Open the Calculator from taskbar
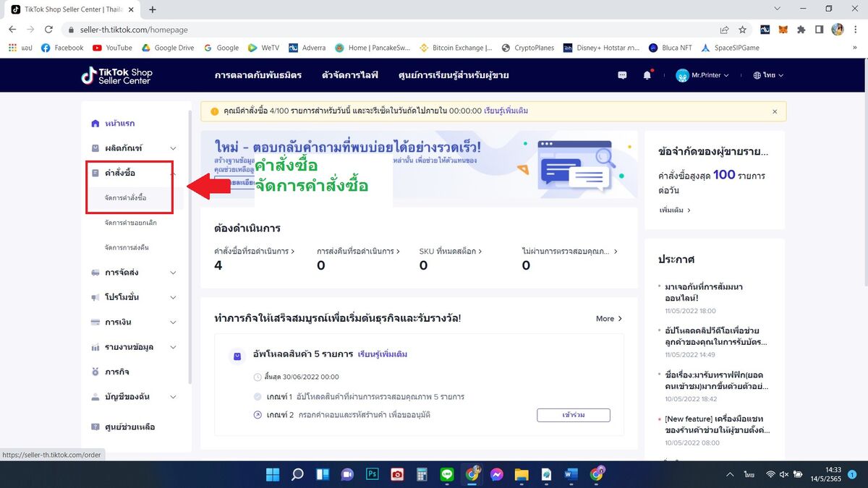868x488 pixels. pyautogui.click(x=422, y=474)
